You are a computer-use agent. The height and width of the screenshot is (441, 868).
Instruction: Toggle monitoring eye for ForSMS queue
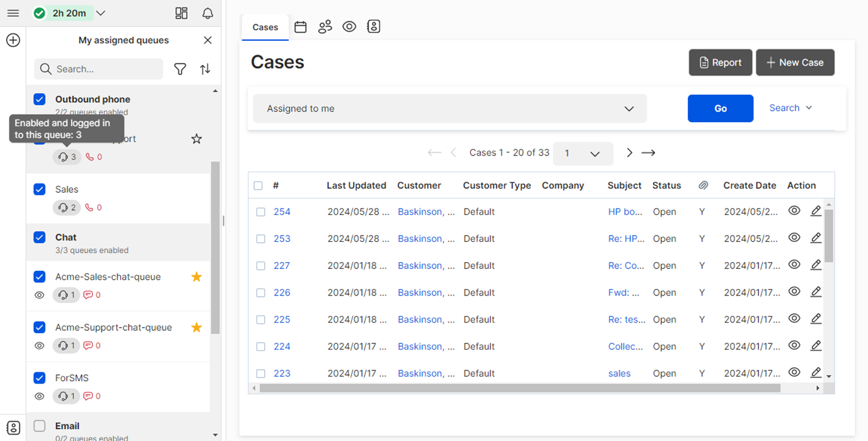point(40,396)
